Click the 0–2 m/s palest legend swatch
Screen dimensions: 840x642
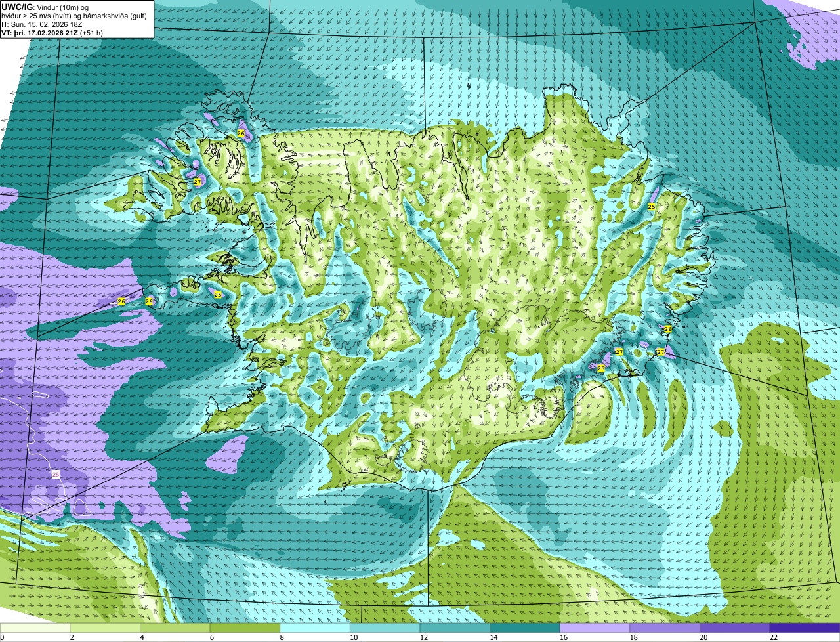35,628
